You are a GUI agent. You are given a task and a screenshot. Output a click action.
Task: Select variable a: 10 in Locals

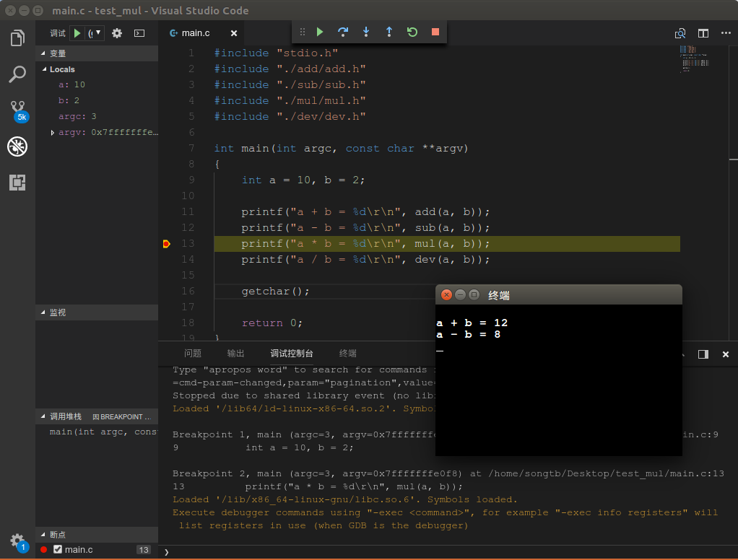click(x=97, y=84)
